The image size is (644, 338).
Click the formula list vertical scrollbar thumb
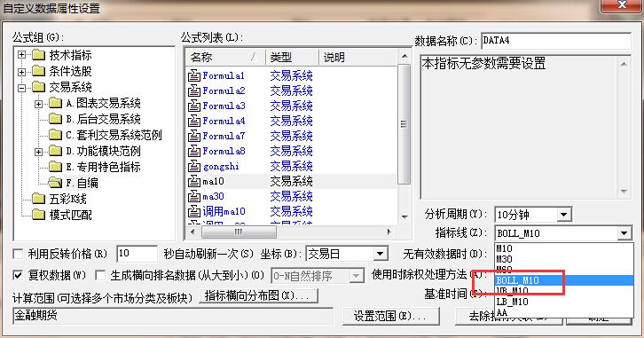(404, 124)
